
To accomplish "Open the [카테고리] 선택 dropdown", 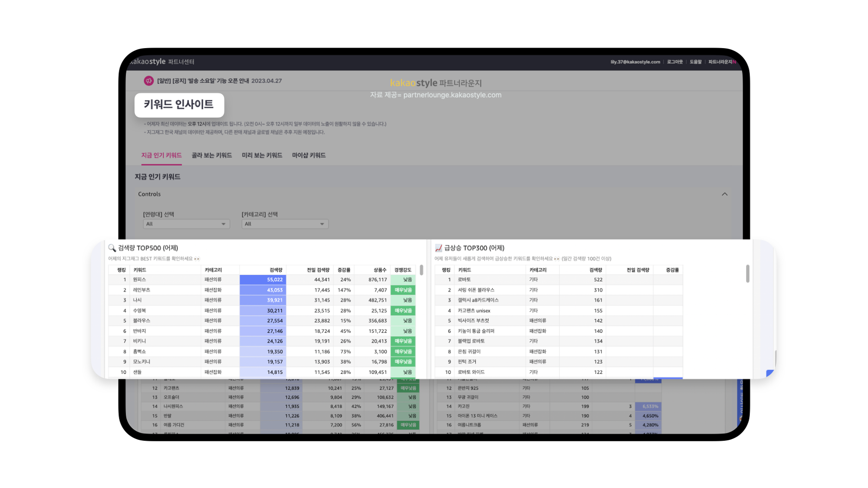I will point(285,224).
